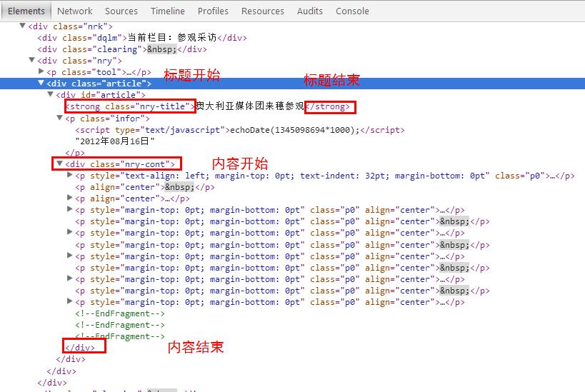Collapse the p class="infor" node
Viewport: 585px width, 392px height.
point(60,118)
